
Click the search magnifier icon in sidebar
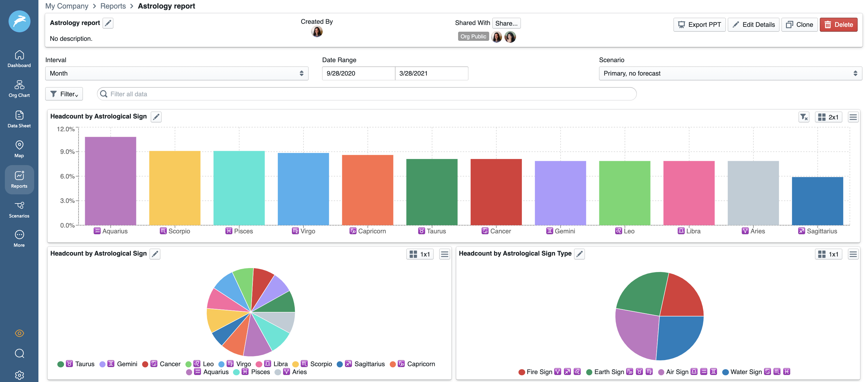[19, 354]
